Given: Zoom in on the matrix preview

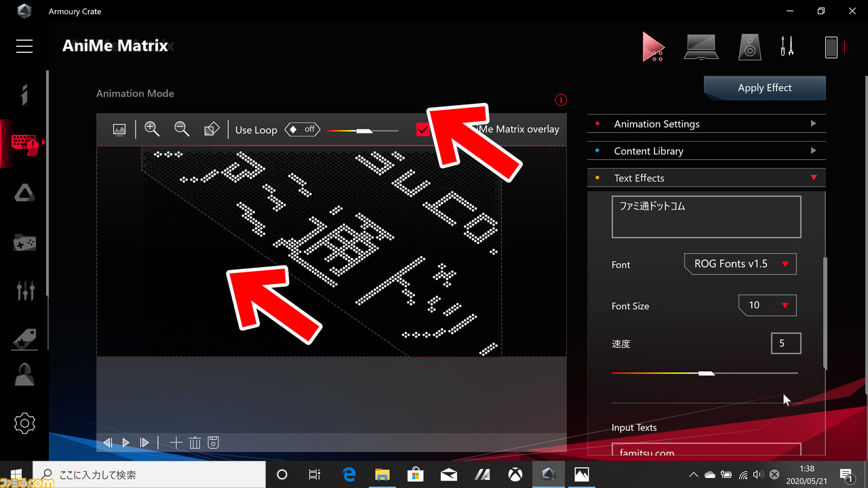Looking at the screenshot, I should coord(152,129).
